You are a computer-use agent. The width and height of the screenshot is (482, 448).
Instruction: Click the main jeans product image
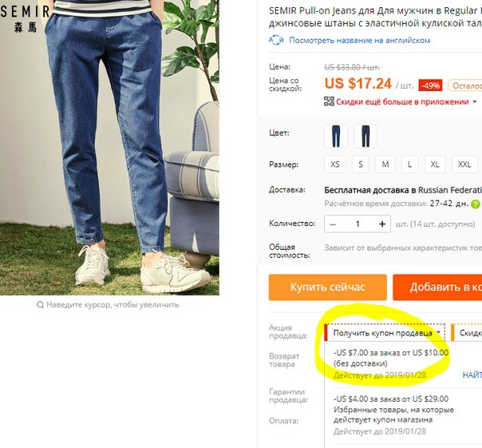(109, 148)
